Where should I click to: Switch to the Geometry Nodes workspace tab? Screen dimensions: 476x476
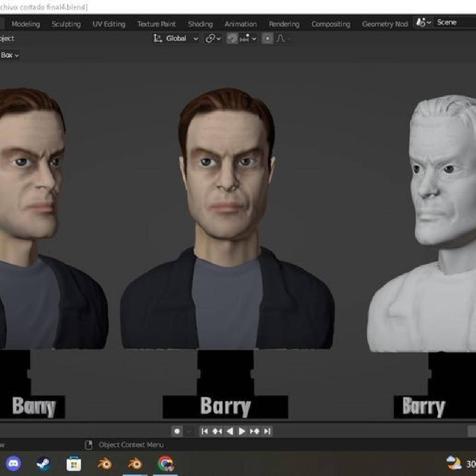coord(385,24)
